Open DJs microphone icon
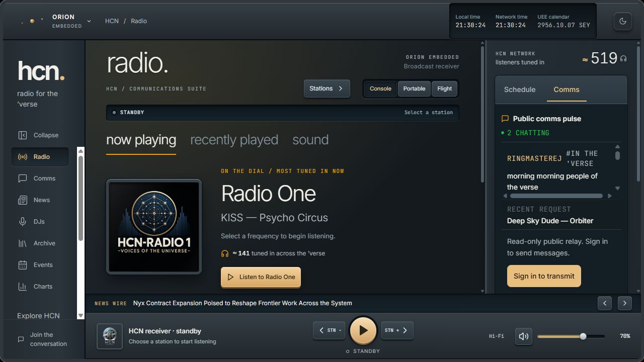Image resolution: width=644 pixels, height=362 pixels. coord(23,222)
